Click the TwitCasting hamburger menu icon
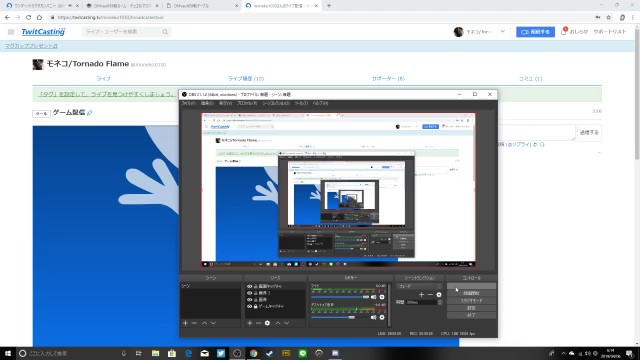The height and width of the screenshot is (360, 640). pos(11,32)
